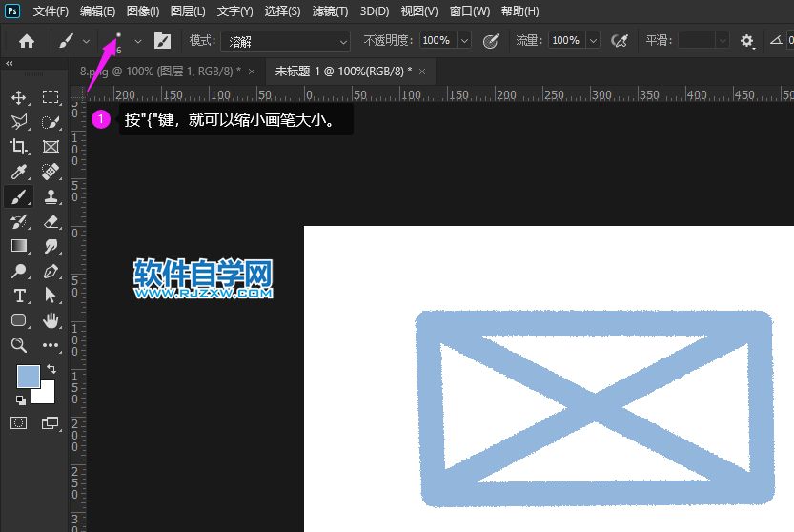Toggle pressure control for opacity

tap(491, 41)
